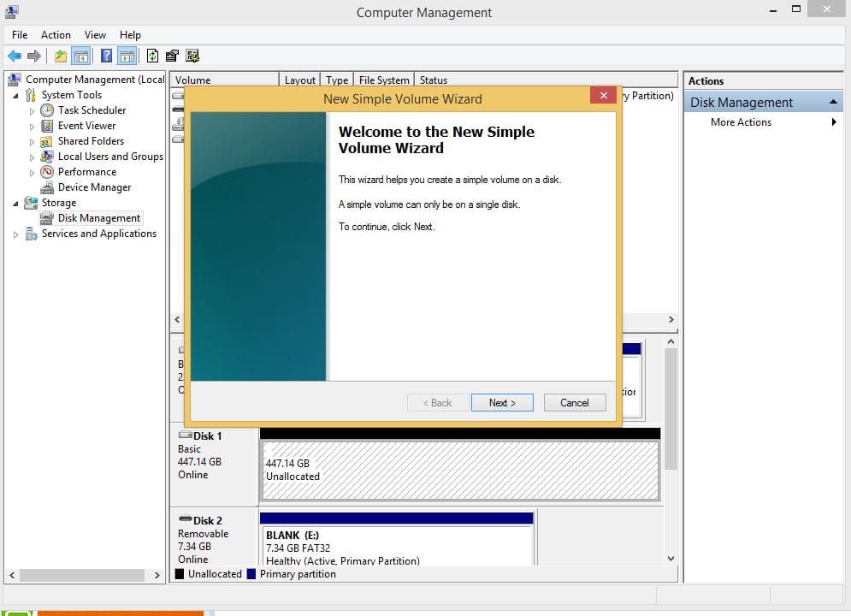The width and height of the screenshot is (851, 616).
Task: Open the View menu
Action: point(95,35)
